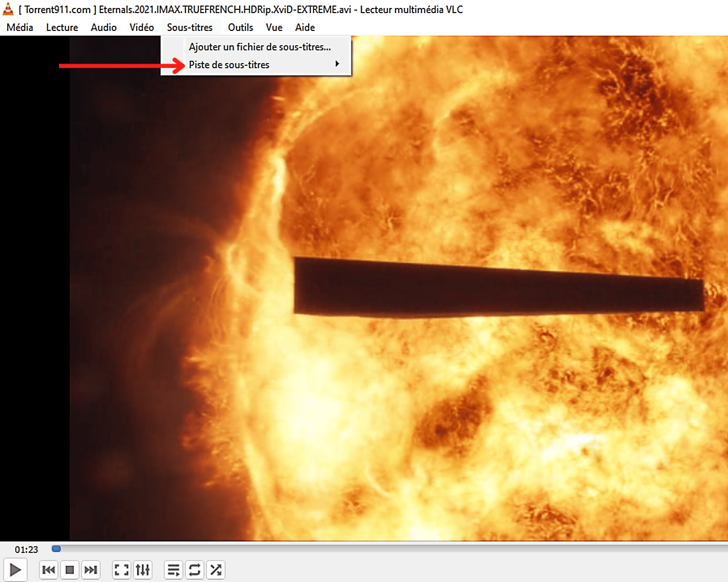This screenshot has width=728, height=582.
Task: Open the Aide menu
Action: pyautogui.click(x=305, y=27)
